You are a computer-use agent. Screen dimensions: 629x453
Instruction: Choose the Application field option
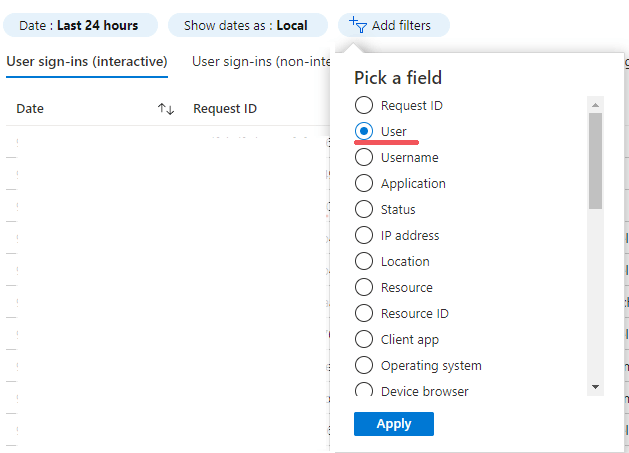(x=364, y=183)
